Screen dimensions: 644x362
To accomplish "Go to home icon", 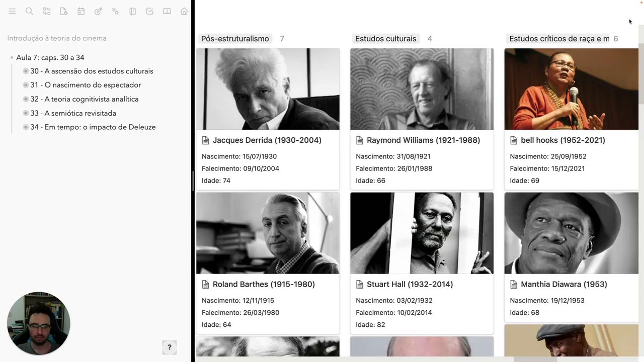I will tap(184, 11).
